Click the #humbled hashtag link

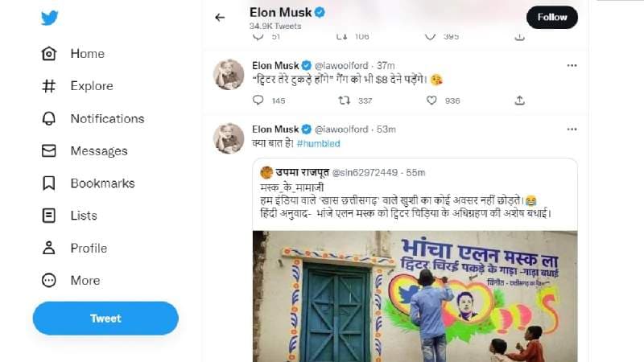click(x=318, y=143)
